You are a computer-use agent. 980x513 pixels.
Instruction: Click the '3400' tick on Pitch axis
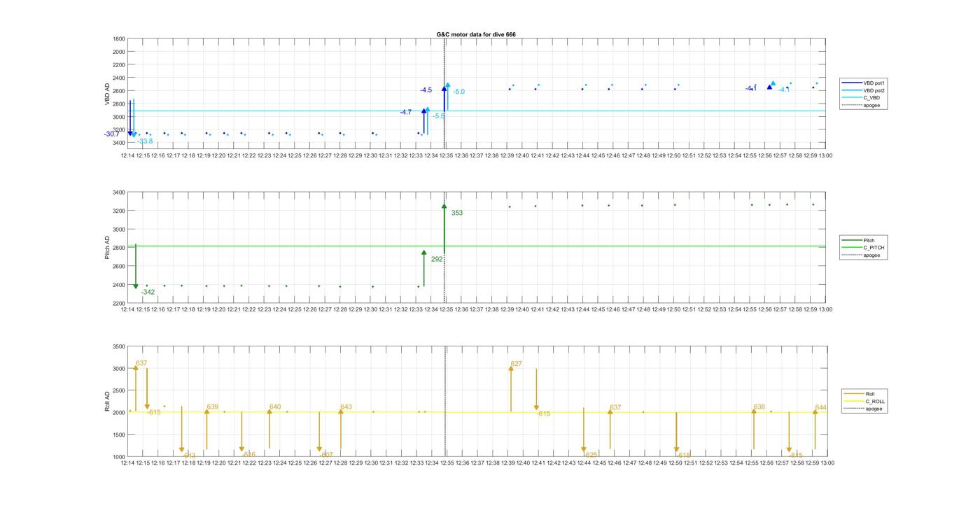coord(118,192)
